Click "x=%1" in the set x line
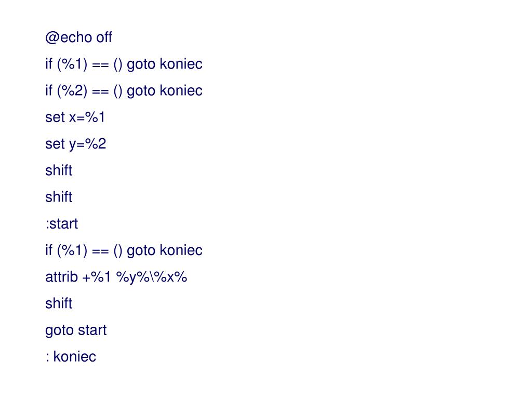Viewport: 532px width, 399px height. (x=87, y=117)
